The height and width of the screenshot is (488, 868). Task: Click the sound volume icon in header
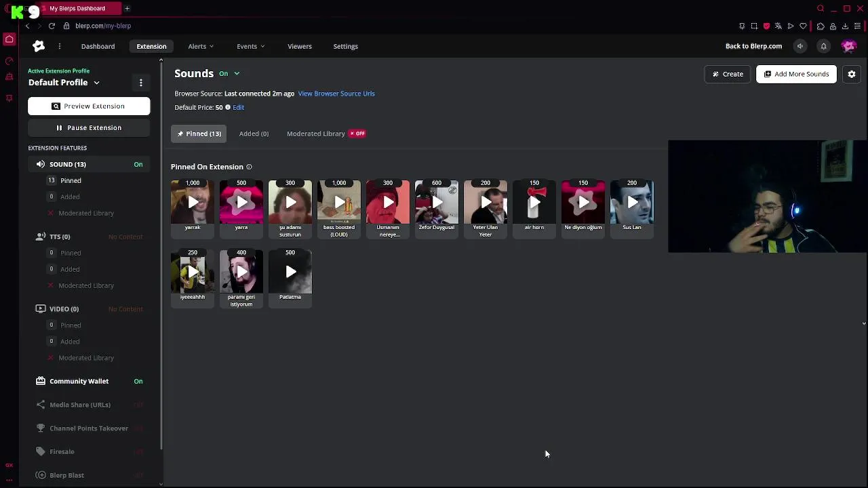tap(800, 46)
